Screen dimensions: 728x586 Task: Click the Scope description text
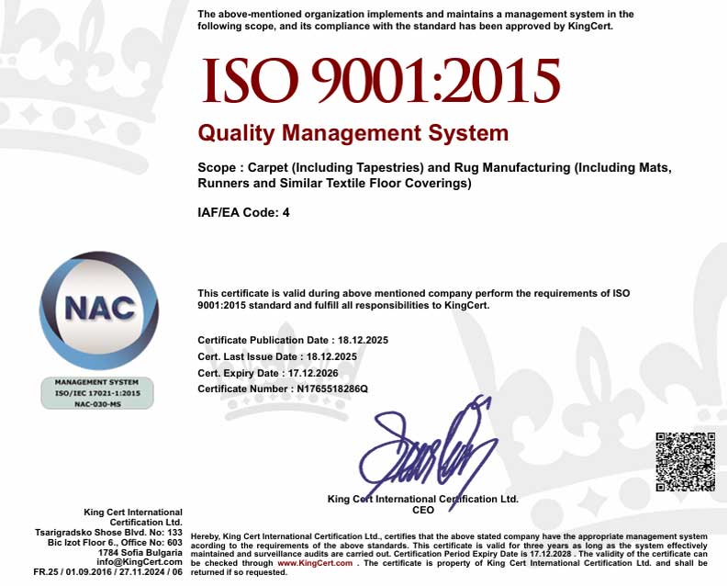435,175
